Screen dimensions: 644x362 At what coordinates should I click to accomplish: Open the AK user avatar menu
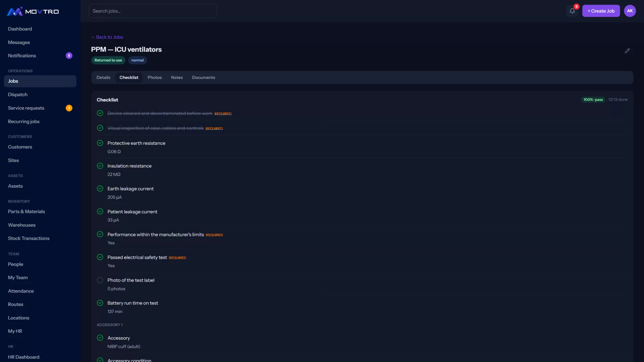click(x=630, y=11)
